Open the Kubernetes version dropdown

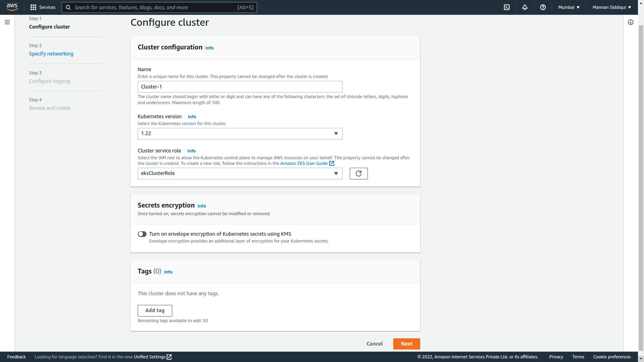336,134
